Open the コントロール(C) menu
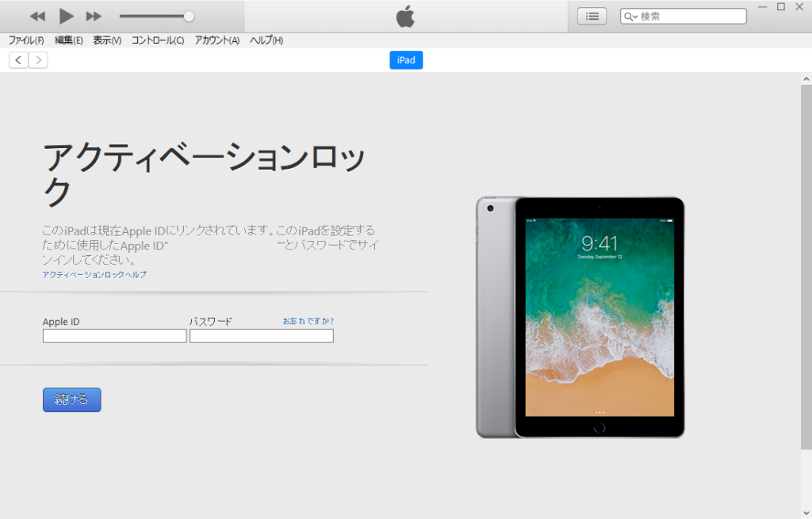 coord(158,40)
